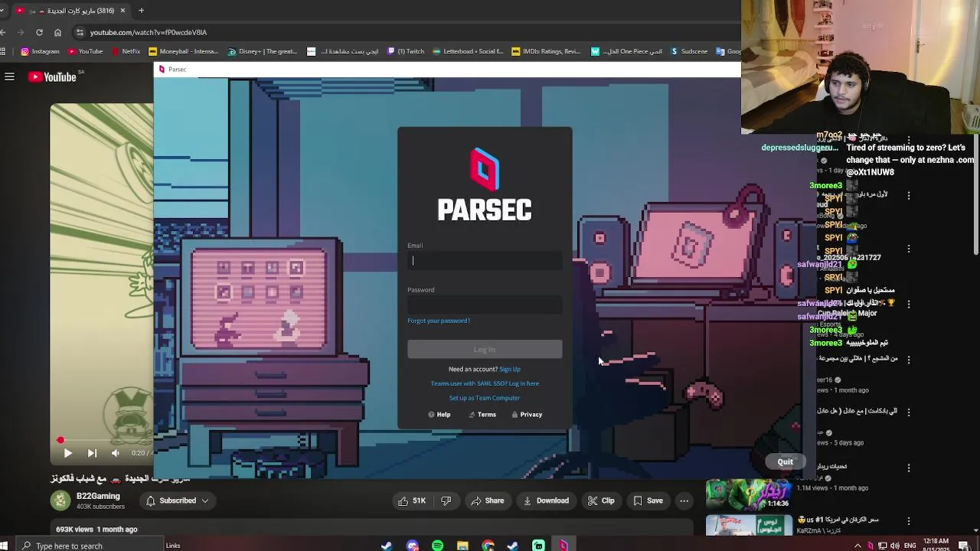980x551 pixels.
Task: Open the Parsec Privacy link
Action: coord(527,415)
